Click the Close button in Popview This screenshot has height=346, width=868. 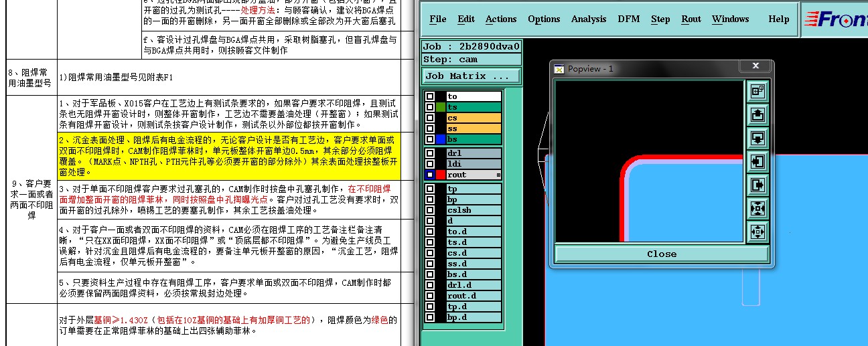(x=662, y=254)
